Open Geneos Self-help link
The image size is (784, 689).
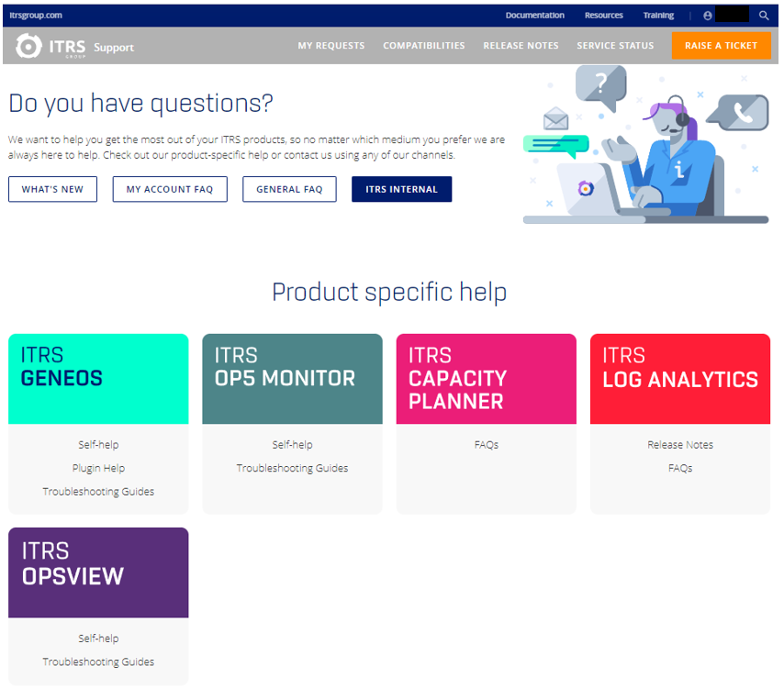coord(98,445)
